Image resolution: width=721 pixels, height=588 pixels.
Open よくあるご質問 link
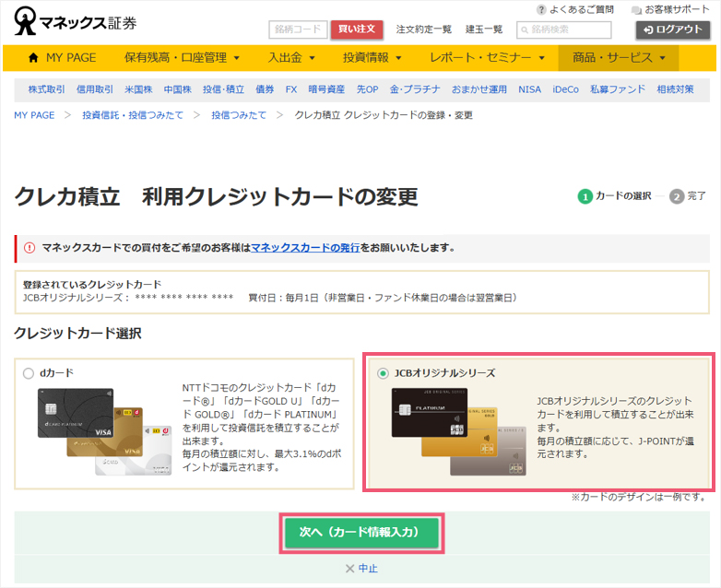(x=582, y=9)
